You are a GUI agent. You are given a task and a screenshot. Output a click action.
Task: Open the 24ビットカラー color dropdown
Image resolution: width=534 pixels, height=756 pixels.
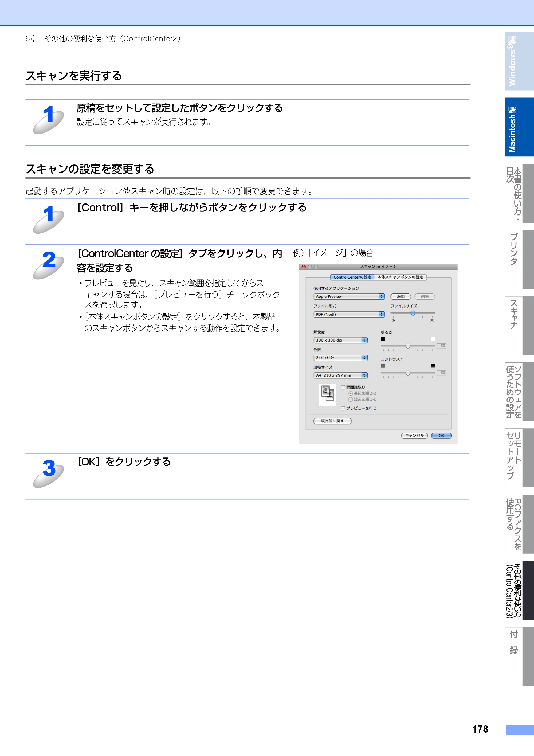(x=340, y=358)
